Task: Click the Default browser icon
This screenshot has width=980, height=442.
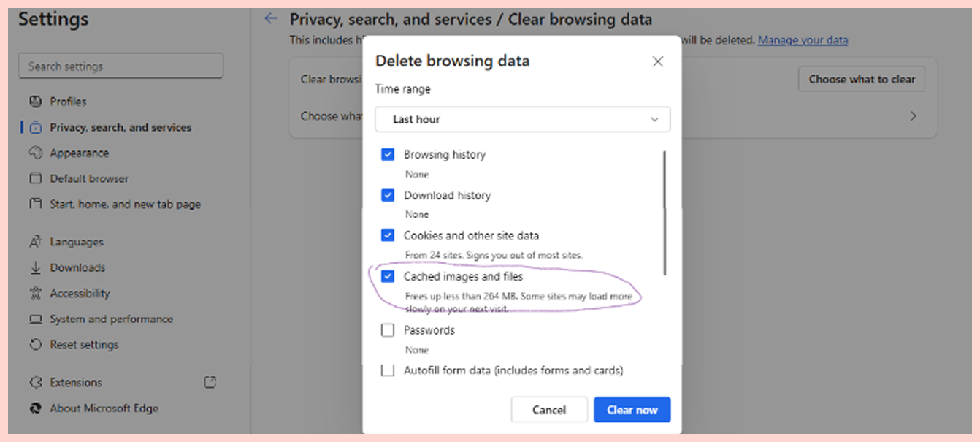Action: pyautogui.click(x=35, y=179)
